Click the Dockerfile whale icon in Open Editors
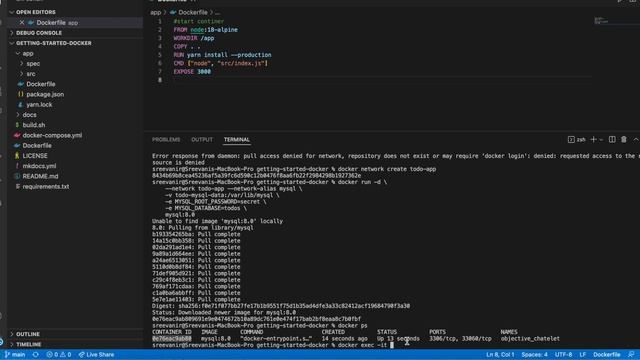This screenshot has width=640, height=360. point(31,23)
